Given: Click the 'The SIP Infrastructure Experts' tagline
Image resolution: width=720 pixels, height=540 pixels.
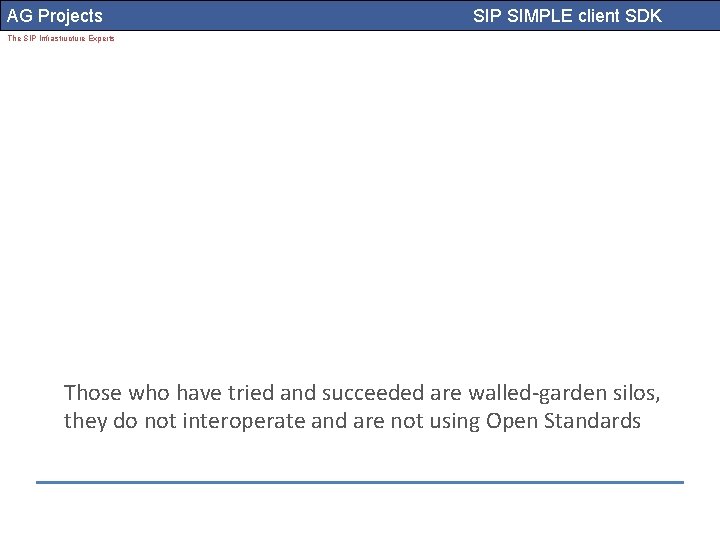Looking at the screenshot, I should pos(61,38).
